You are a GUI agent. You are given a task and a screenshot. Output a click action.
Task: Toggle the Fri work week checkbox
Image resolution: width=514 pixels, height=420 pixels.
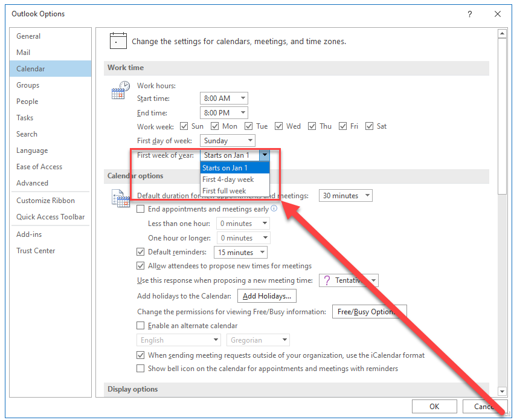(342, 126)
